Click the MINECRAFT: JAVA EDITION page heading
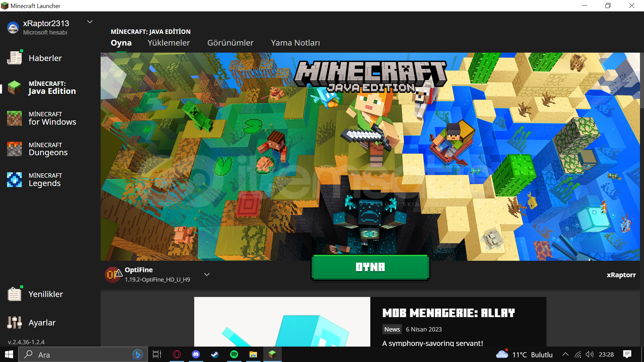Screen dimensions: 644x362 coord(151,32)
